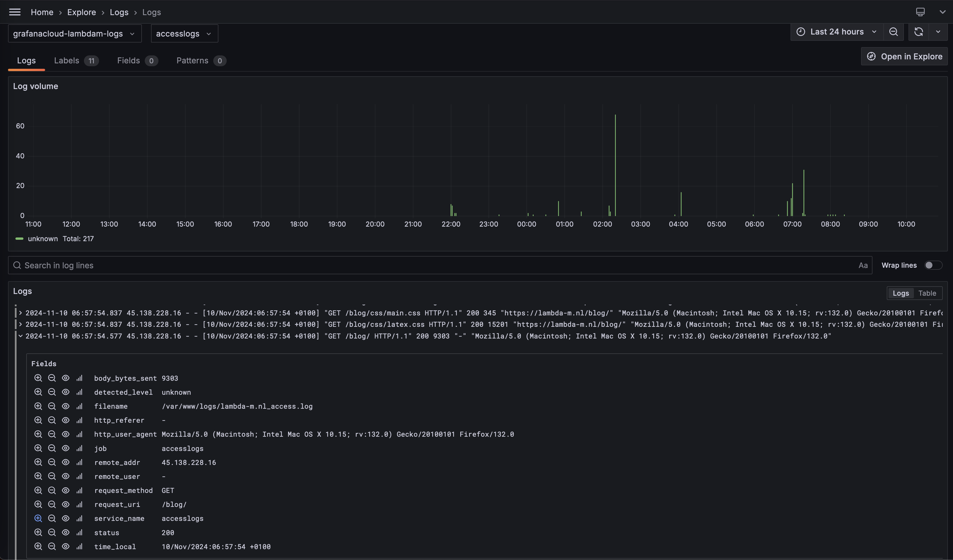Image resolution: width=953 pixels, height=560 pixels.
Task: Click the refresh query icon
Action: coord(918,32)
